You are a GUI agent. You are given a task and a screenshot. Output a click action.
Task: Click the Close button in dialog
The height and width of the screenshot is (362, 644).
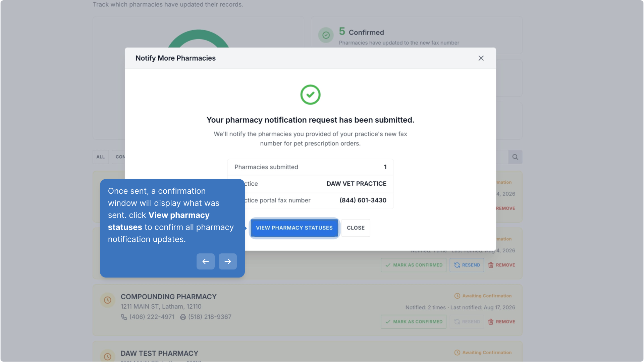[x=356, y=228]
